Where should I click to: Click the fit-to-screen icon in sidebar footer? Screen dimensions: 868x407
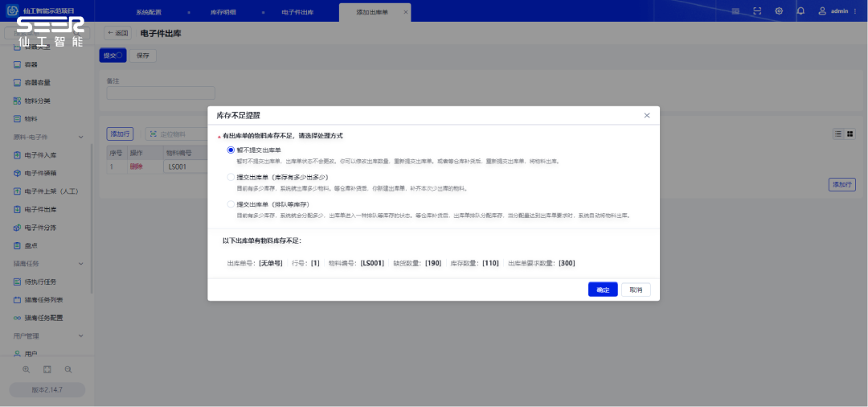pyautogui.click(x=47, y=369)
